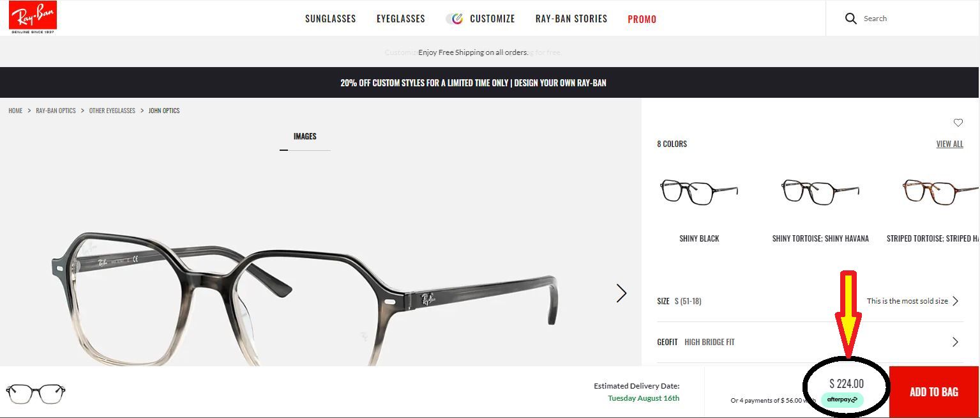Open the Sunglasses menu
Screen dimensions: 980x418
(330, 19)
